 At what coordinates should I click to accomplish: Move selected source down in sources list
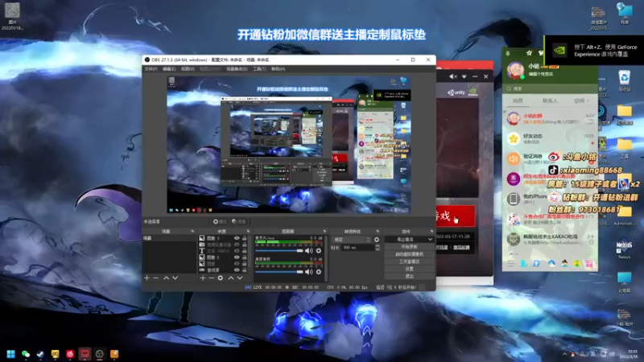(240, 278)
